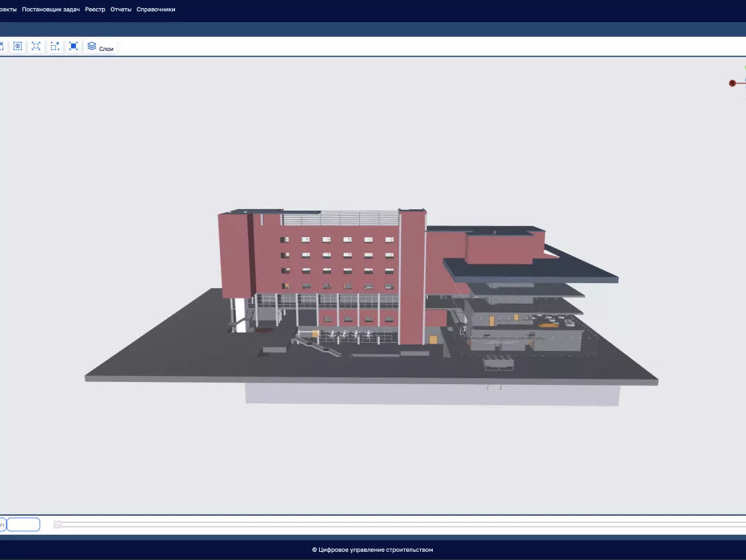The image size is (746, 560).
Task: Click the eye-in-frame visibility toolbar icon
Action: 18,46
